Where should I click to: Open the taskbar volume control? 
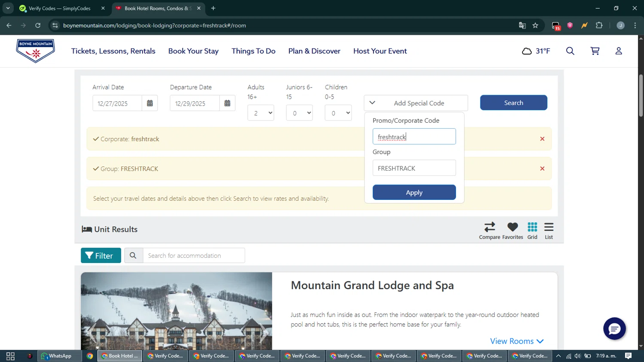[x=577, y=356]
